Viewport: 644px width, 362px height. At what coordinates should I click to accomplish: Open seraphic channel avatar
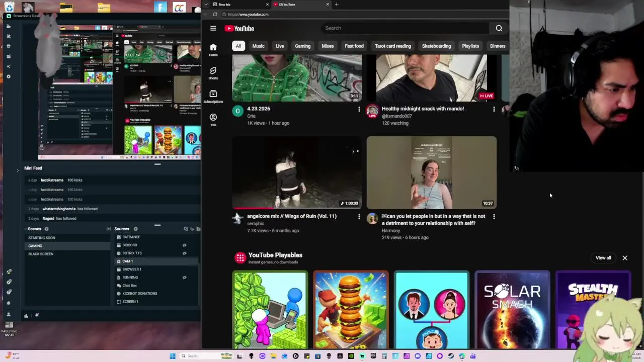tap(237, 219)
